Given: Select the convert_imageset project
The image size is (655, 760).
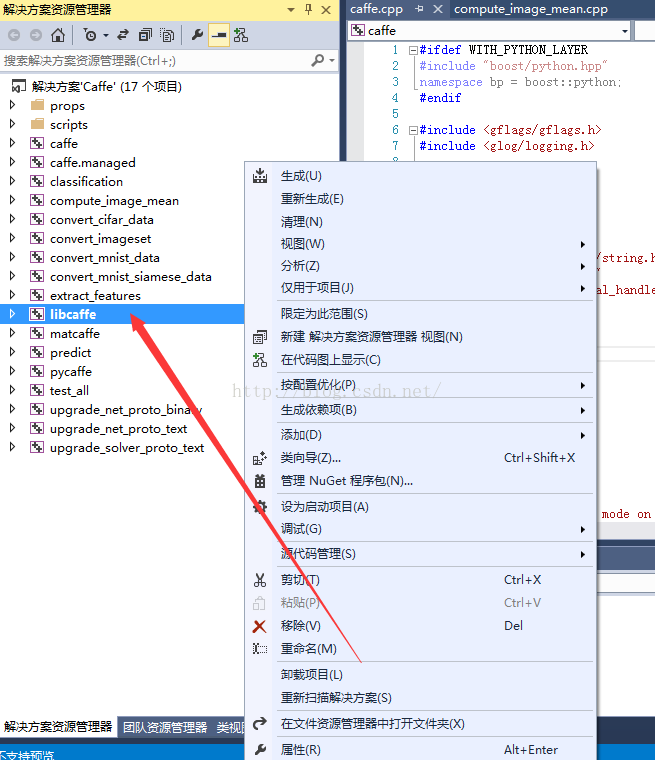Looking at the screenshot, I should click(100, 238).
